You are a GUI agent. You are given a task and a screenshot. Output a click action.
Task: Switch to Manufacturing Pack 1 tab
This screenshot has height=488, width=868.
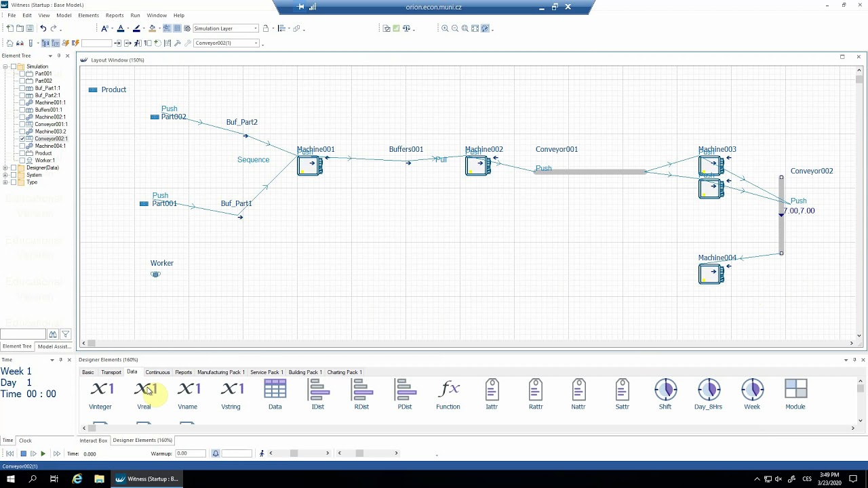[x=221, y=372]
